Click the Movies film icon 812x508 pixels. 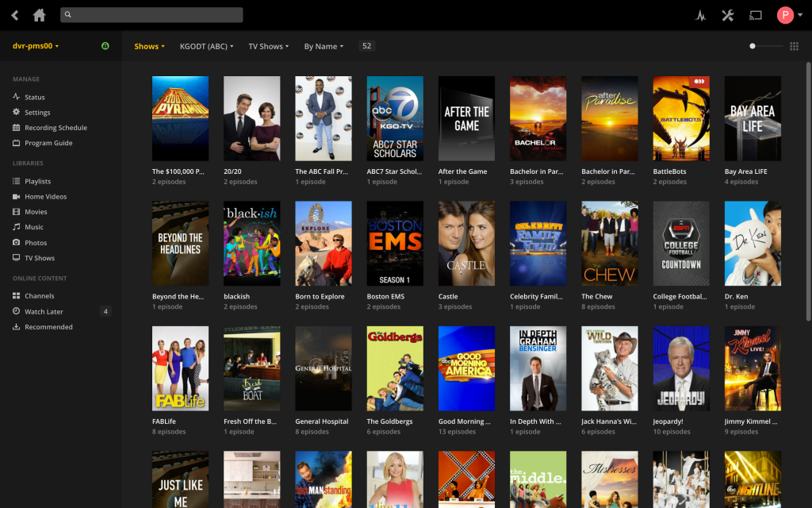point(16,211)
